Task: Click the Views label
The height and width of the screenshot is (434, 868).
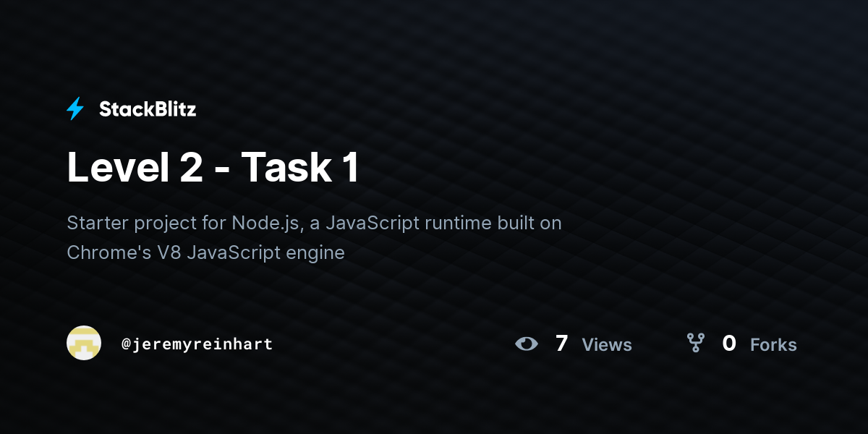Action: [607, 345]
